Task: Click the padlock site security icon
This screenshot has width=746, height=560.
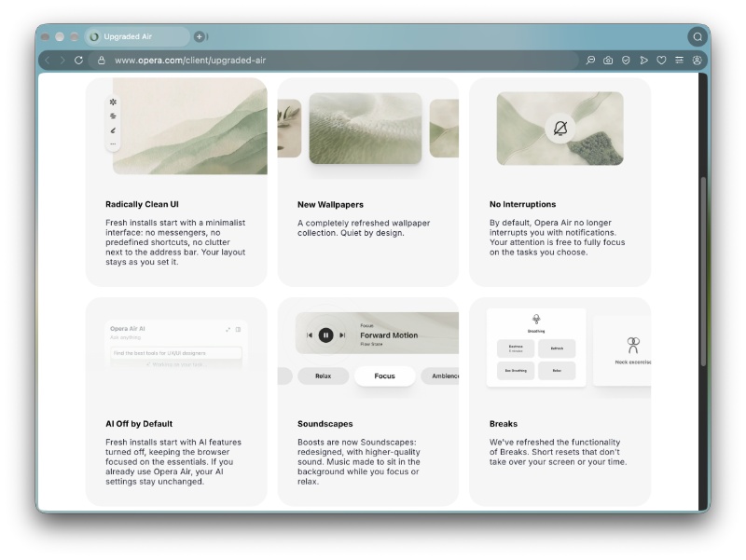Action: 102,61
